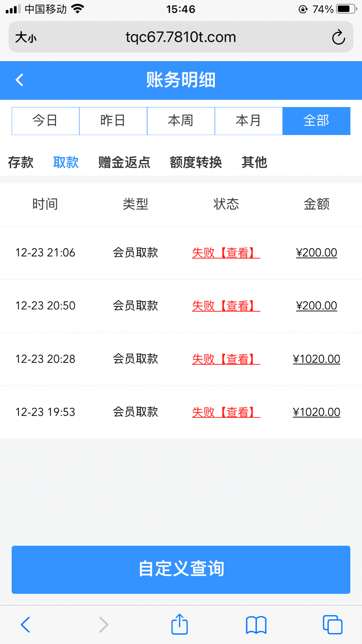The height and width of the screenshot is (644, 362).
Task: Open Safari bookmarks book icon
Action: pos(256,625)
